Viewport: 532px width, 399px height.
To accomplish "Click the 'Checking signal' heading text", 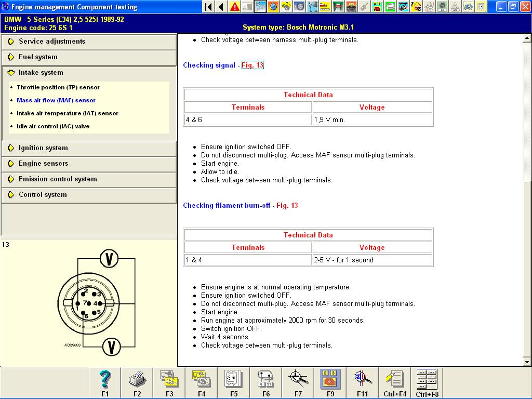I will pyautogui.click(x=209, y=65).
